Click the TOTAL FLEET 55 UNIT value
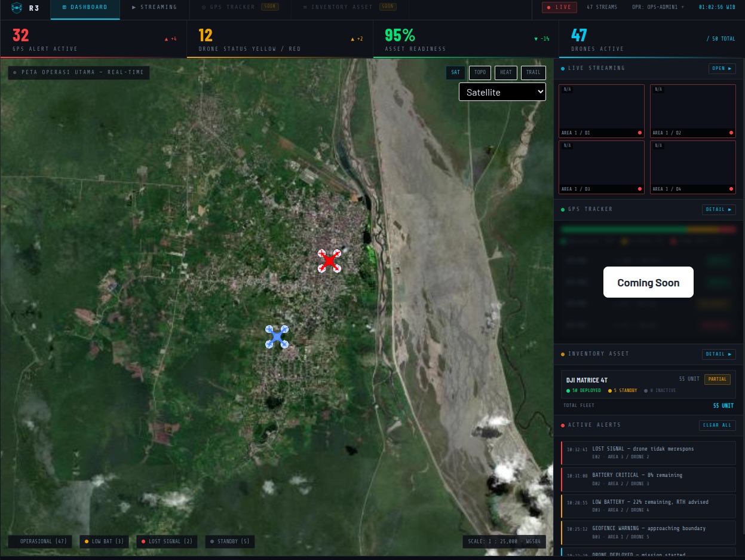Image resolution: width=745 pixels, height=560 pixels. (723, 406)
